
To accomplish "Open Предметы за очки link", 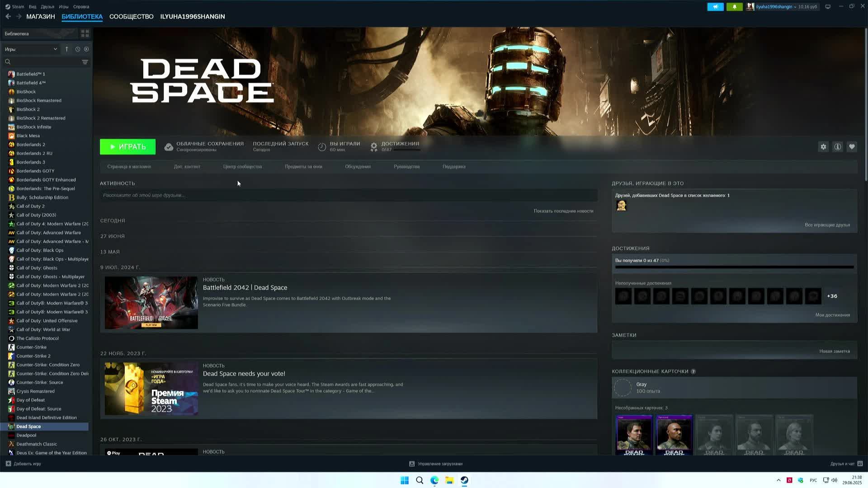I will point(303,167).
